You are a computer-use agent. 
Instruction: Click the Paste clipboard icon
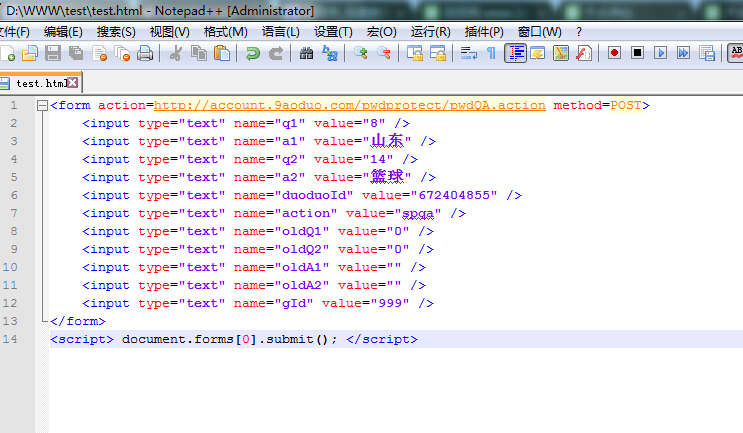click(x=222, y=53)
